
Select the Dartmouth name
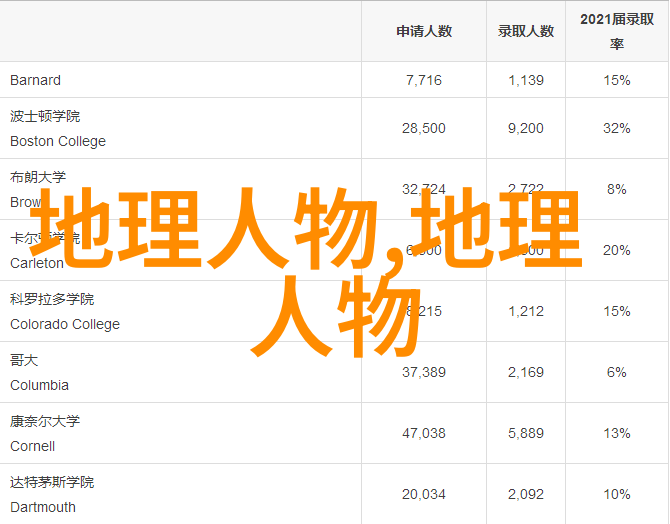click(x=43, y=508)
